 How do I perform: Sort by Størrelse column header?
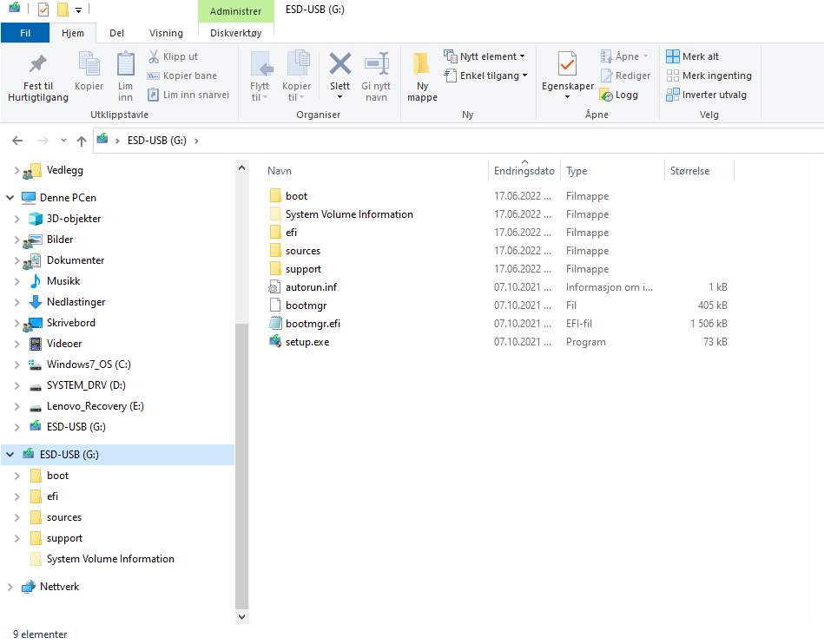pos(699,171)
